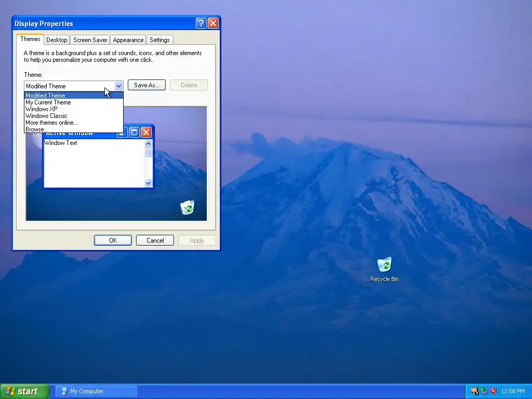The height and width of the screenshot is (399, 532).
Task: Click the Window Text sample
Action: coord(61,143)
